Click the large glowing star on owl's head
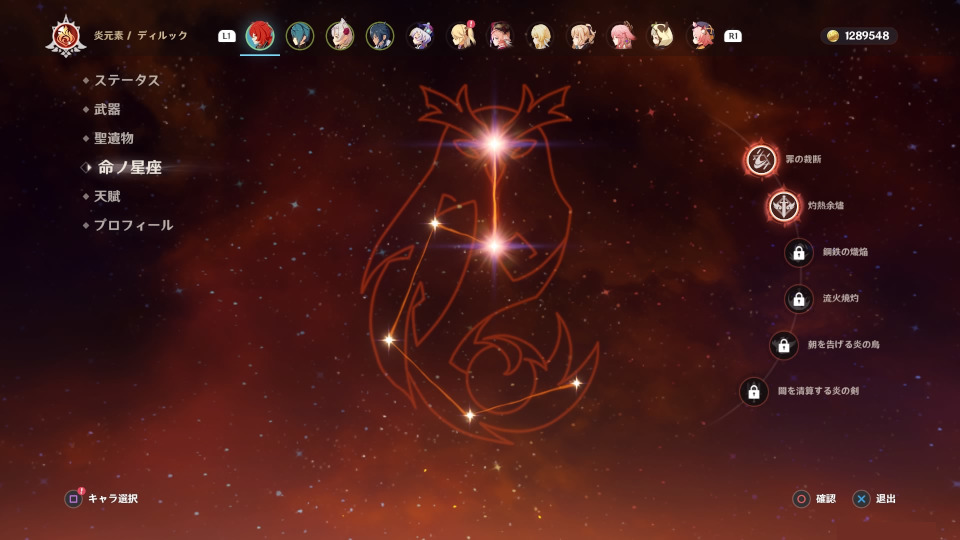Viewport: 960px width, 540px height. pos(495,144)
